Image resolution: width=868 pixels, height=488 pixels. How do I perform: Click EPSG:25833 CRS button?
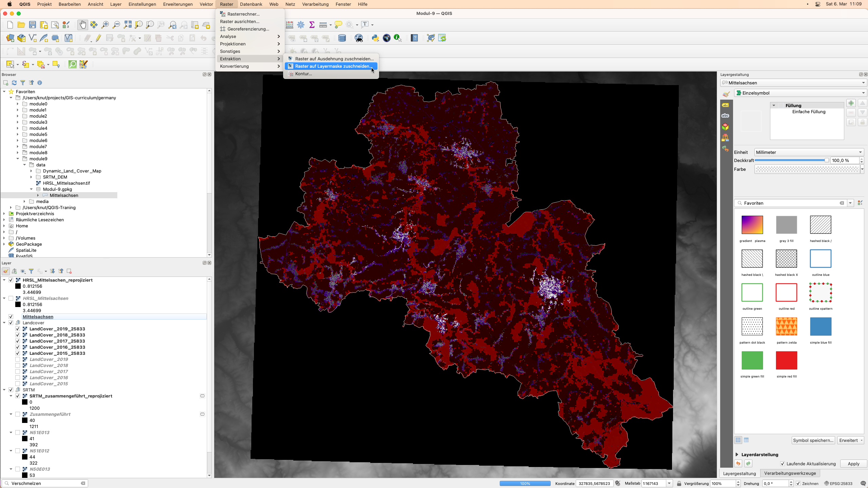[838, 484]
